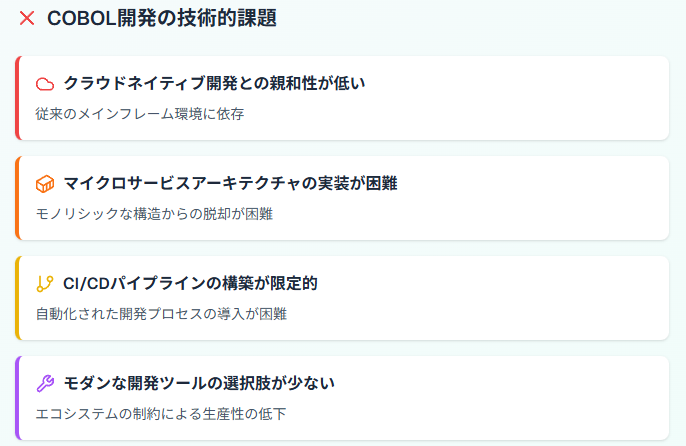This screenshot has width=686, height=446.
Task: Select the COBOL開発の技術的課題 heading
Action: point(162,18)
